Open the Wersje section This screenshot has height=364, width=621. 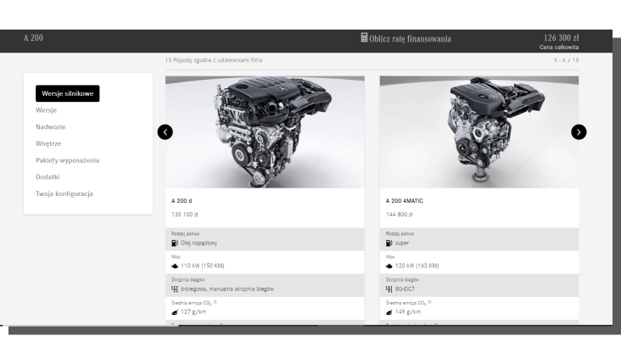(47, 110)
